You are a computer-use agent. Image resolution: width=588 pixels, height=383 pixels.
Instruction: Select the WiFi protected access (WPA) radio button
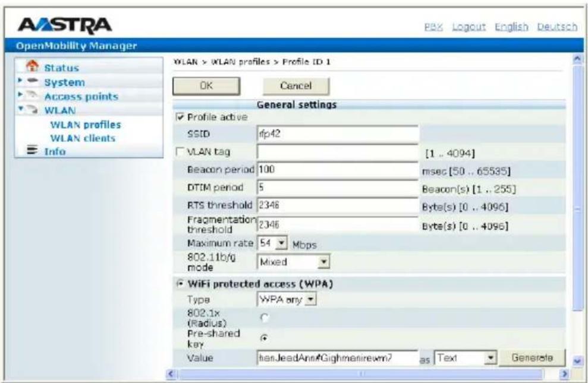(180, 284)
